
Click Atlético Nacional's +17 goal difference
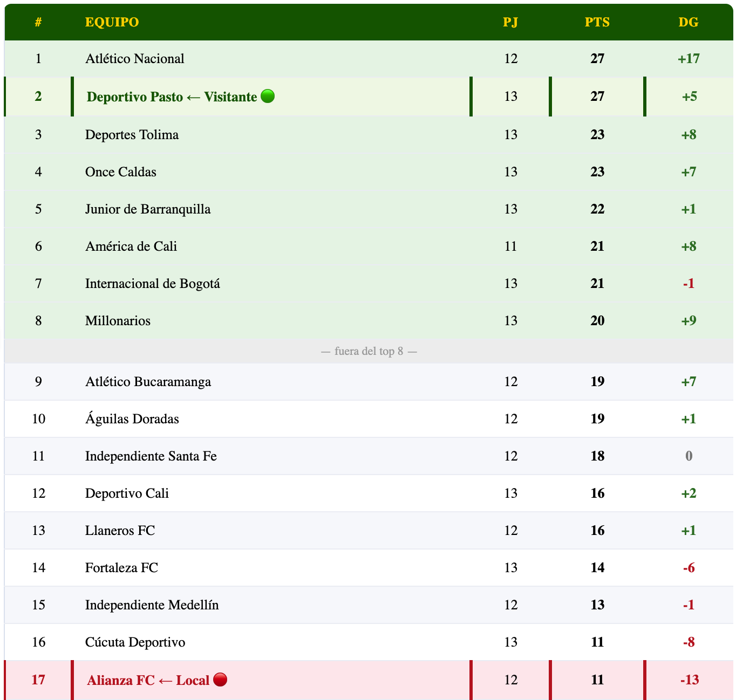(689, 59)
